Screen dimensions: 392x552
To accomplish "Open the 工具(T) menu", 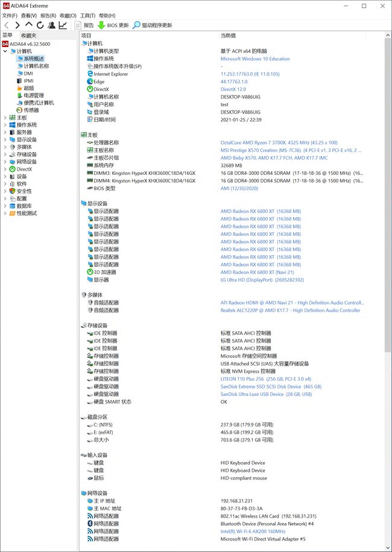I will pos(87,16).
